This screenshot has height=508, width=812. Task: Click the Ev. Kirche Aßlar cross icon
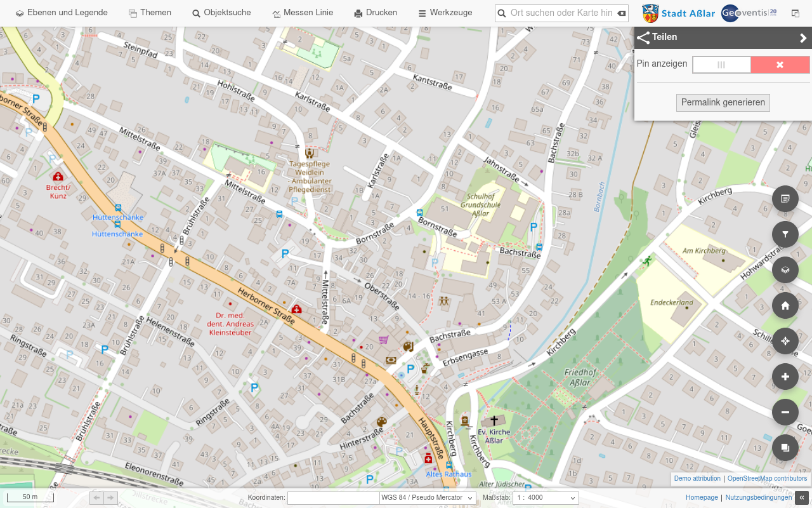(494, 421)
